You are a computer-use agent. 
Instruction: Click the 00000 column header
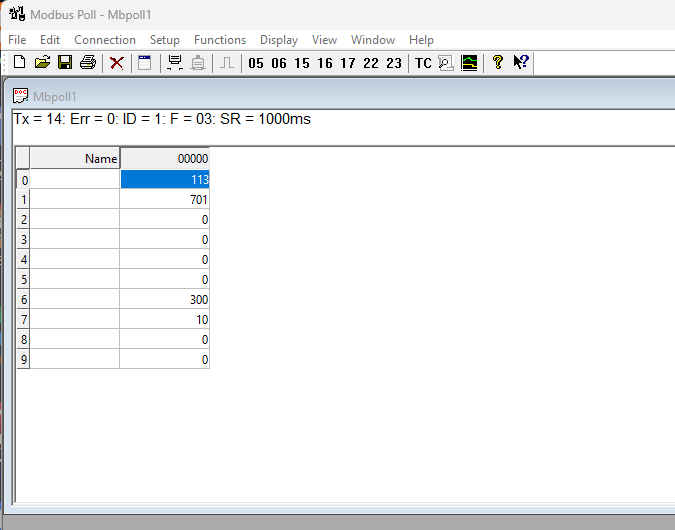click(165, 158)
